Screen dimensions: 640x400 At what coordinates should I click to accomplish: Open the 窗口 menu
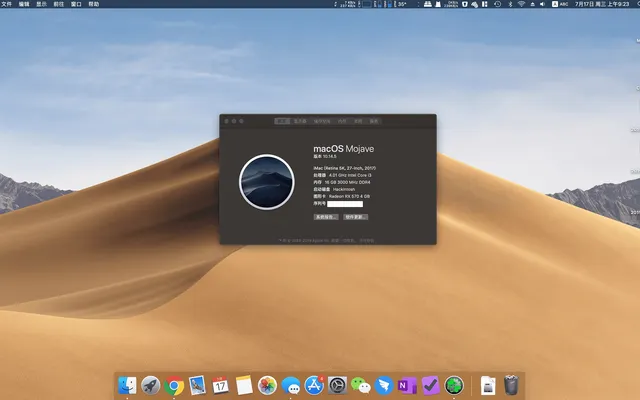click(76, 4)
